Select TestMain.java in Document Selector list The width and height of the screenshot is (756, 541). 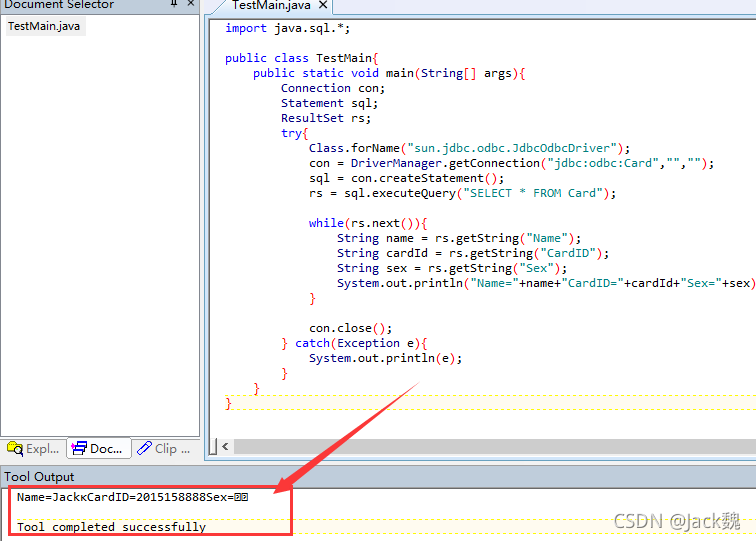coord(44,26)
